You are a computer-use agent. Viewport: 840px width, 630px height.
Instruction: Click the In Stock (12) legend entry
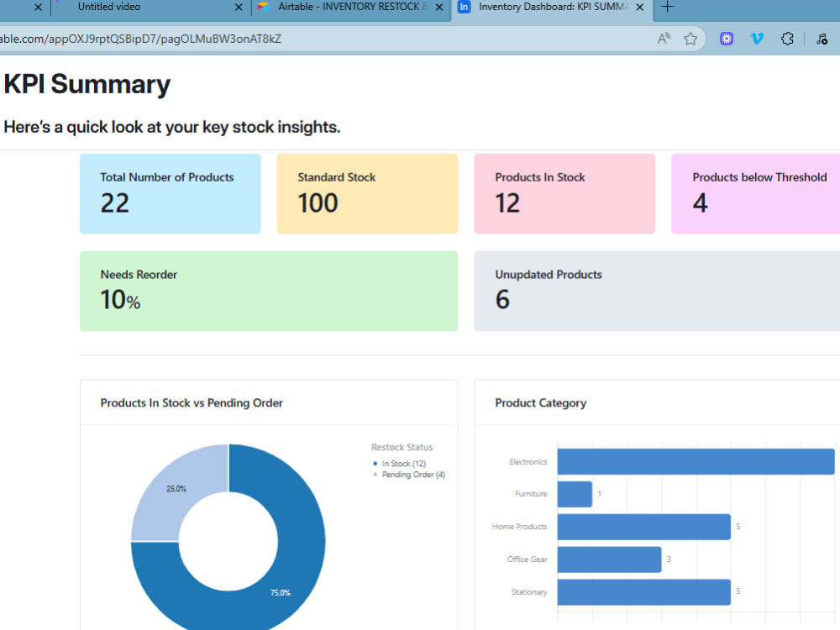(x=399, y=464)
